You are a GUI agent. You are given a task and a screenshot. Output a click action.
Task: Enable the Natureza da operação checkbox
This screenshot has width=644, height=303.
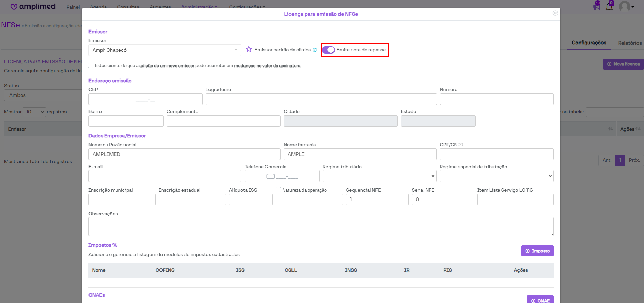click(278, 190)
